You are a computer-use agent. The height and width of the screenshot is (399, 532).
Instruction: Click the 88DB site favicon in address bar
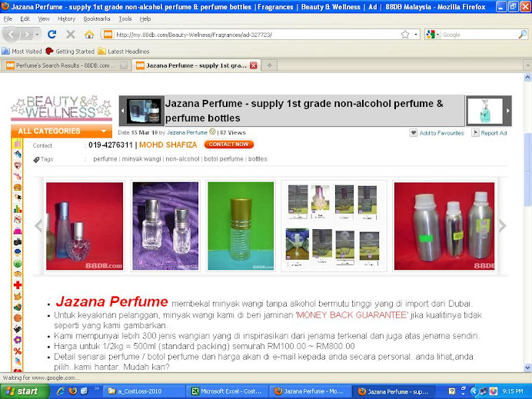click(x=108, y=35)
